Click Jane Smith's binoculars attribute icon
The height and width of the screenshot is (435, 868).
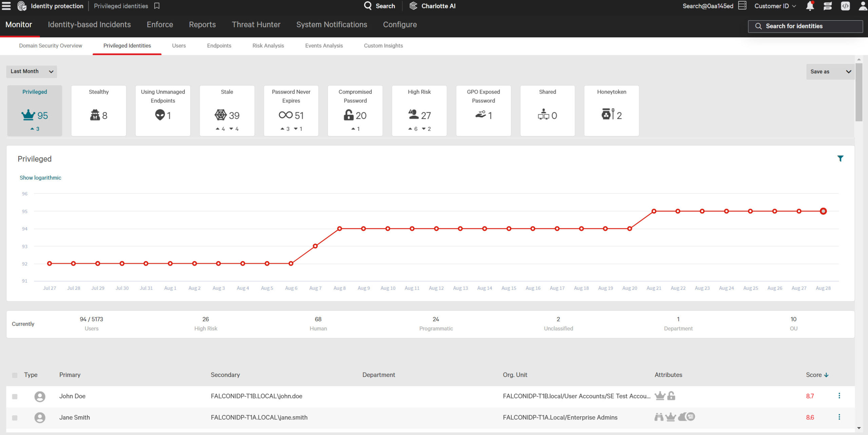(659, 417)
